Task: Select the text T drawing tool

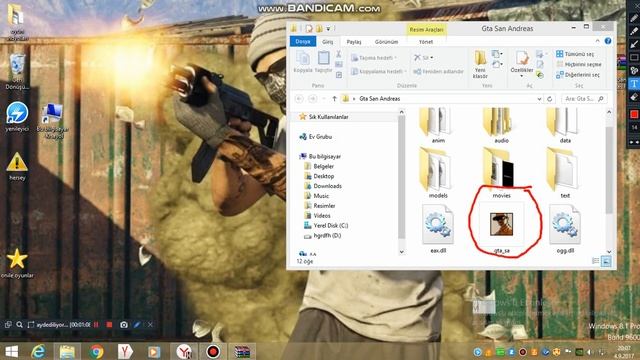Action: click(x=634, y=84)
